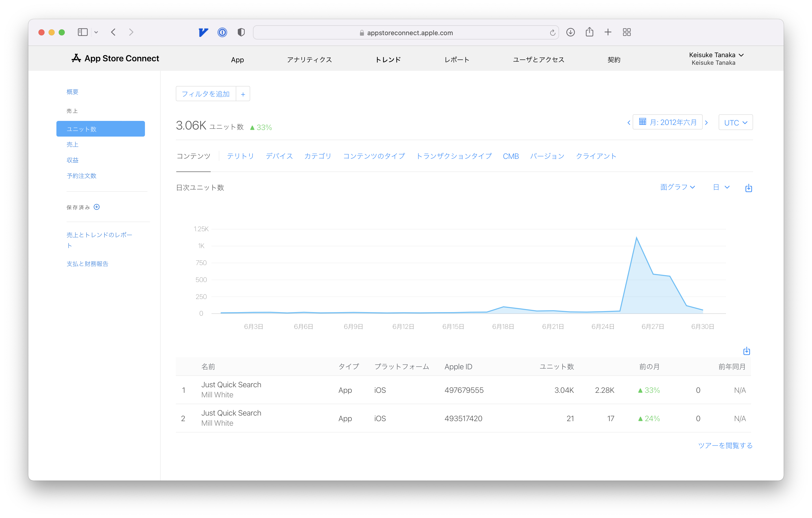Open the 面グラフ chart type dropdown

[677, 187]
